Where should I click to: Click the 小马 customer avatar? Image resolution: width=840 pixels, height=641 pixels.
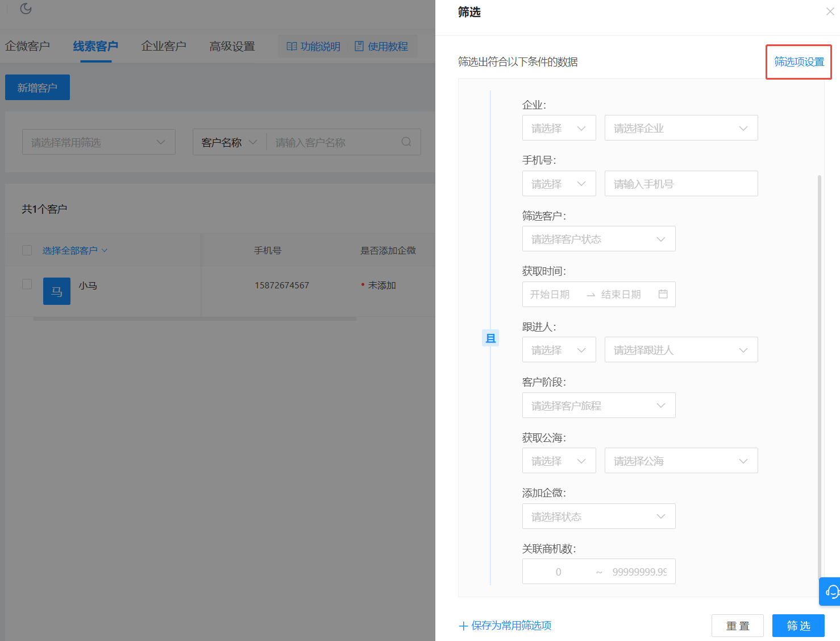[57, 291]
